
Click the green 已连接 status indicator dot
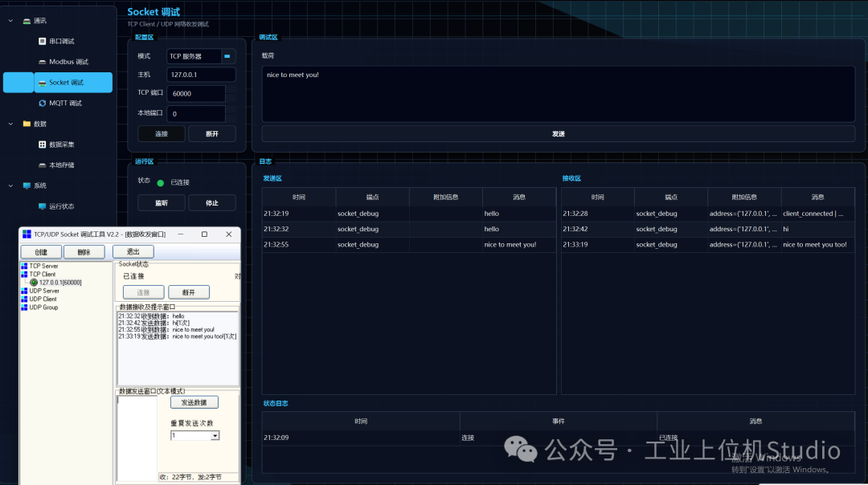tap(161, 182)
